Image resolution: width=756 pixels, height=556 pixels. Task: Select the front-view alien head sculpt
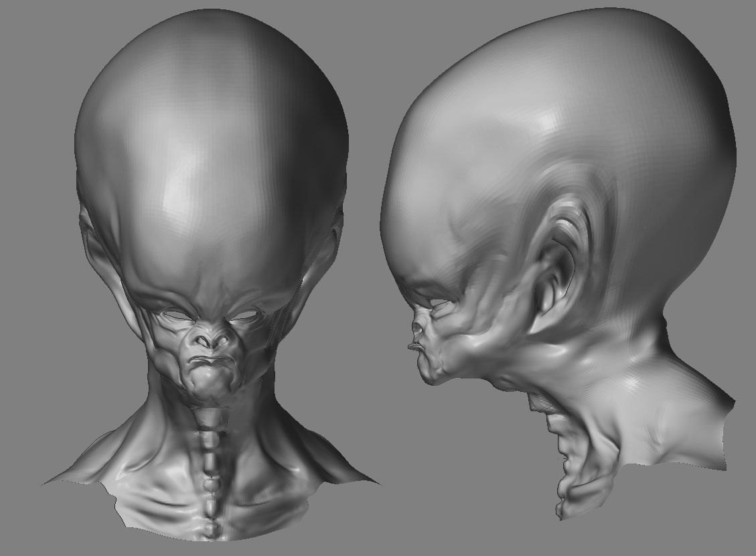[212, 275]
